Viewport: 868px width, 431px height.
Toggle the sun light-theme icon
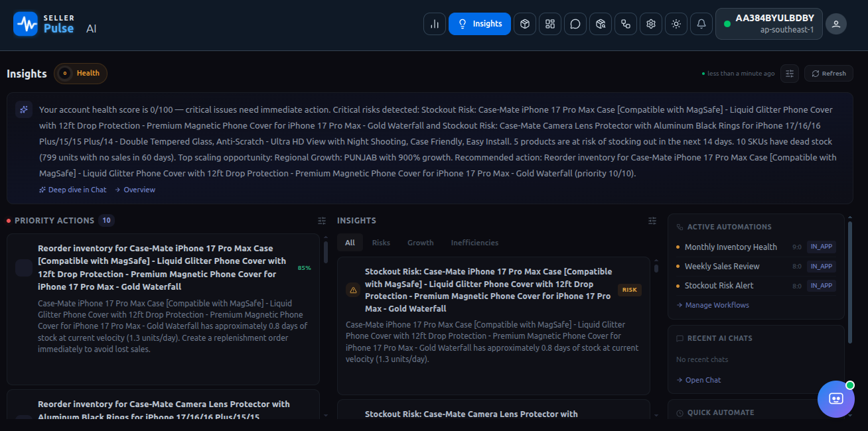[x=676, y=24]
